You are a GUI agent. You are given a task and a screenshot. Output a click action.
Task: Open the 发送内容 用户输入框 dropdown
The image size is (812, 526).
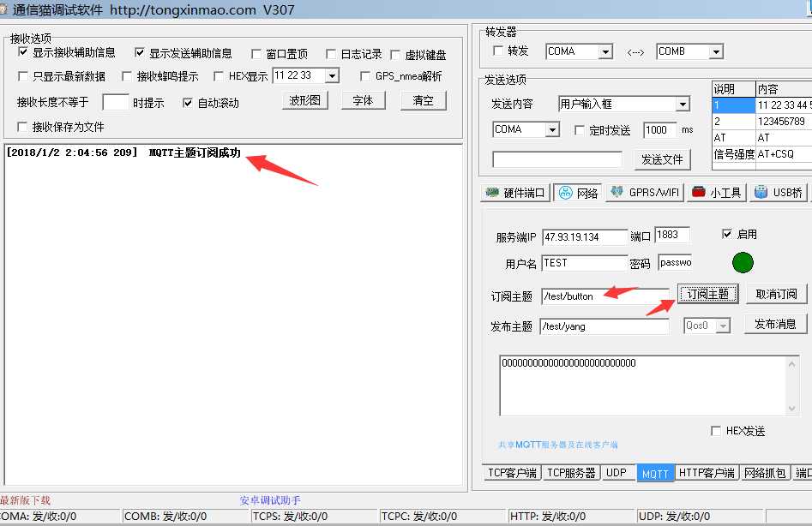683,105
